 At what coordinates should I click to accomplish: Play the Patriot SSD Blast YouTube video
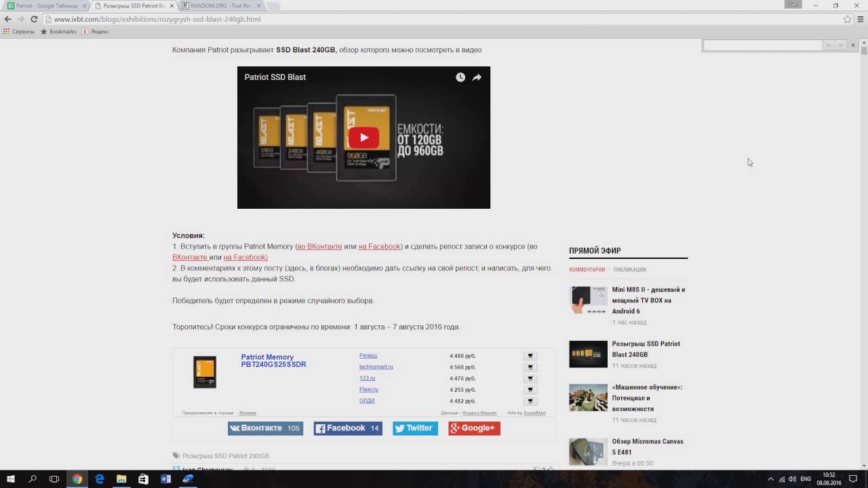[363, 138]
